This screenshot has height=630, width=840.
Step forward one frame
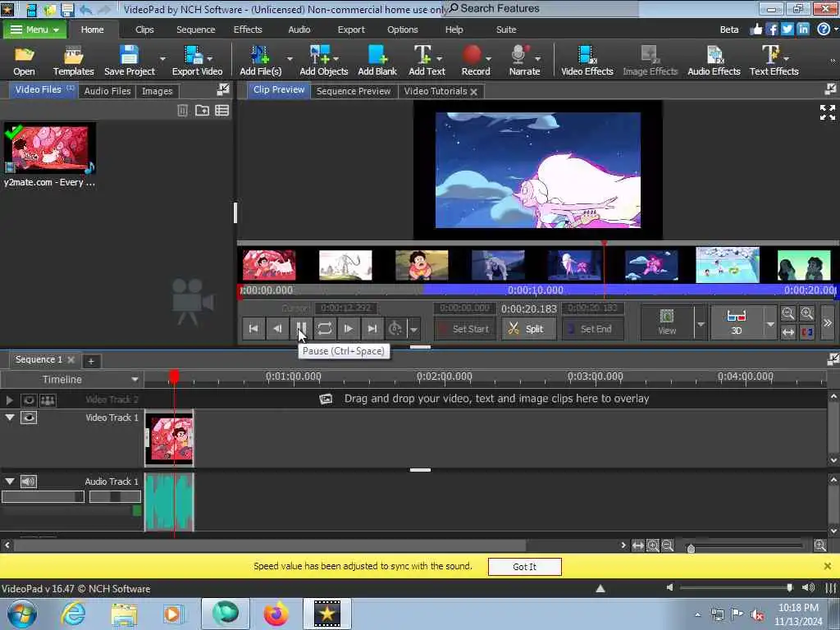coord(348,328)
